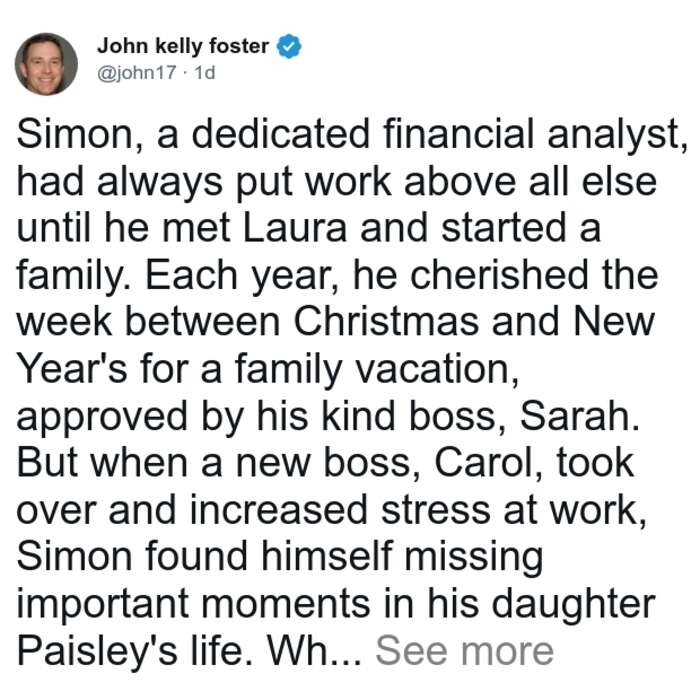700x700 pixels.
Task: Click the blue verified badge icon
Action: point(289,46)
